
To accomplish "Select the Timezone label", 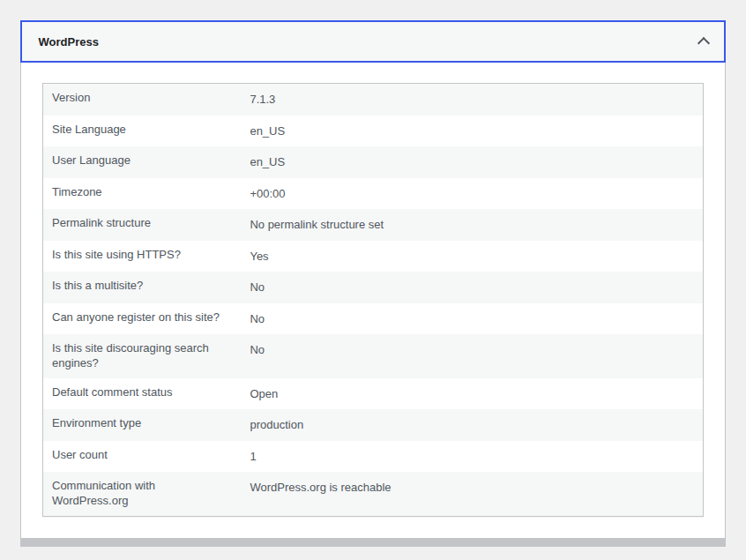I will click(x=77, y=191).
